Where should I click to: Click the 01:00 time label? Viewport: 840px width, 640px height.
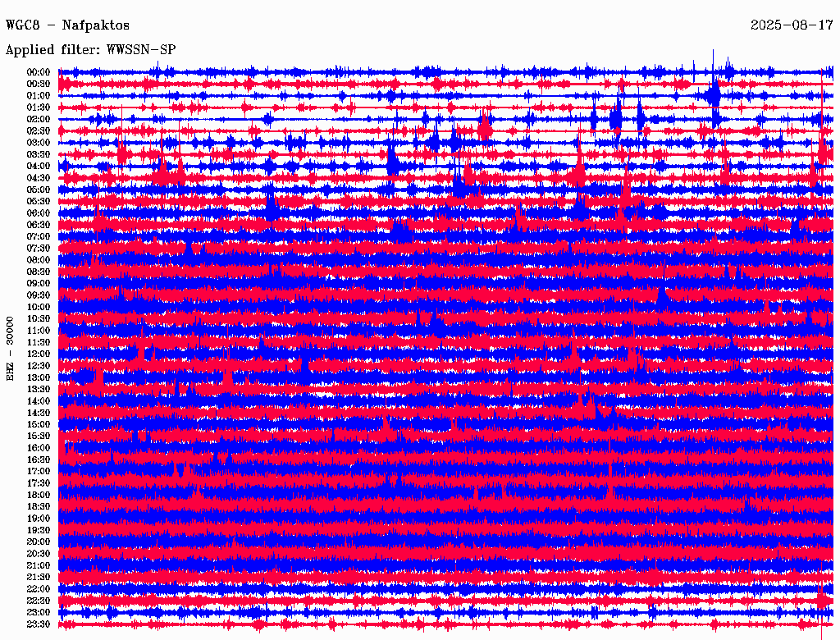39,95
